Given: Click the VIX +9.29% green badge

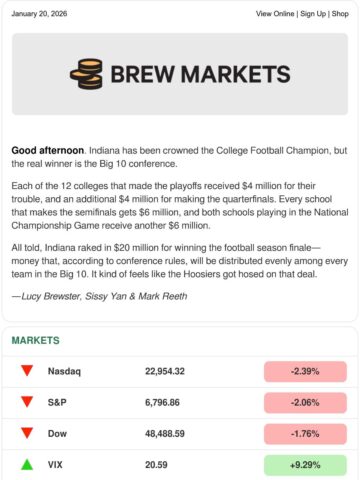Looking at the screenshot, I should tap(305, 465).
